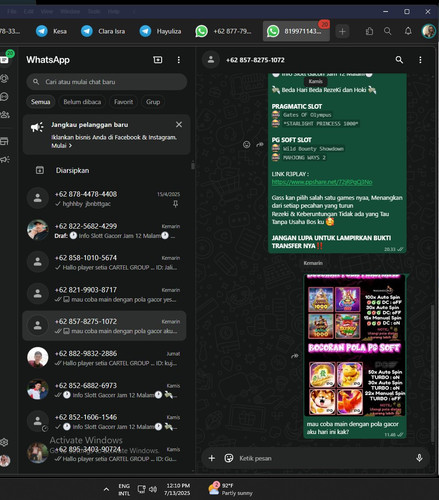The width and height of the screenshot is (439, 500).
Task: Open the Channels icon in left sidebar
Action: [5, 97]
